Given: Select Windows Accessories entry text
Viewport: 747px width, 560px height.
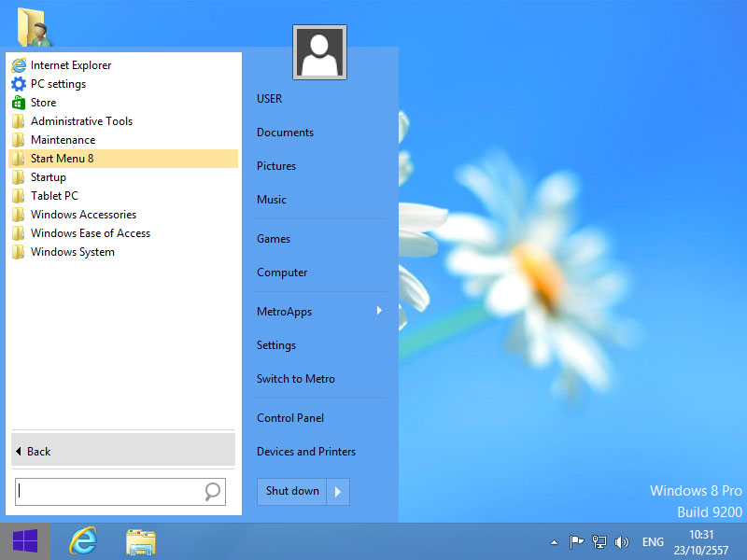Looking at the screenshot, I should (x=83, y=215).
